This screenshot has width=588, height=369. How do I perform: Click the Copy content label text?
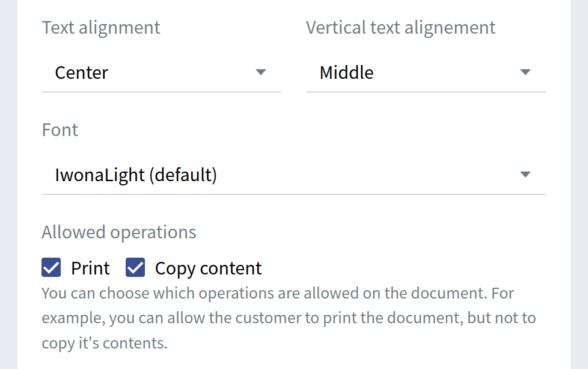point(208,267)
